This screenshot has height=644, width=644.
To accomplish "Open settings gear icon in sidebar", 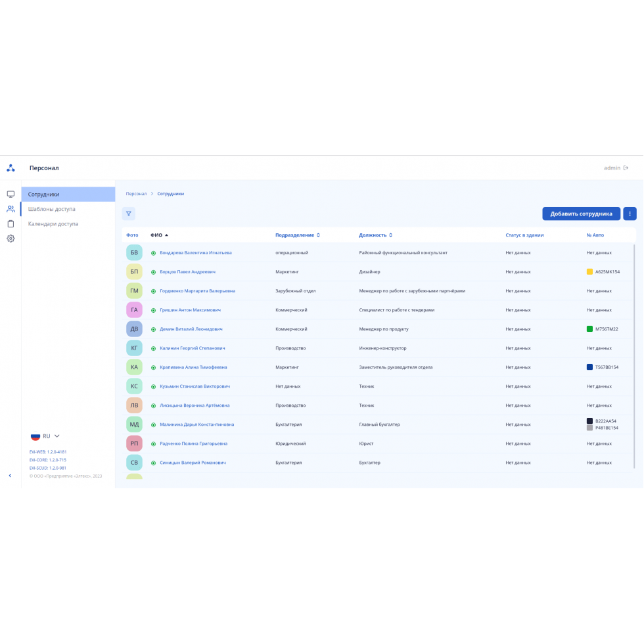I will pyautogui.click(x=11, y=239).
